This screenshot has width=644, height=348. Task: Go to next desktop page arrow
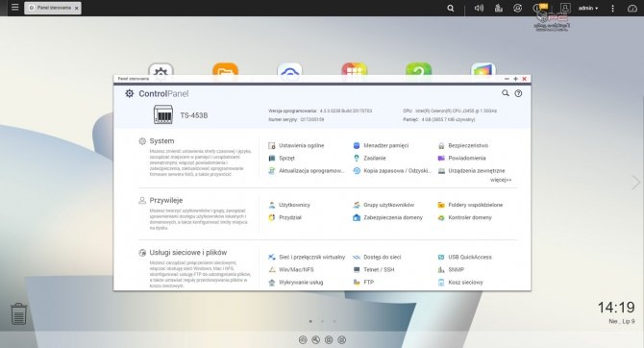tap(635, 183)
